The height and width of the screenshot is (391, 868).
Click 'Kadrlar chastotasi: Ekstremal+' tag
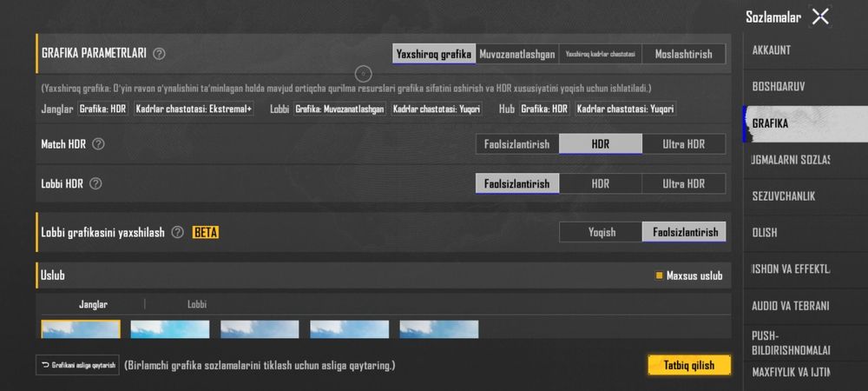[194, 109]
